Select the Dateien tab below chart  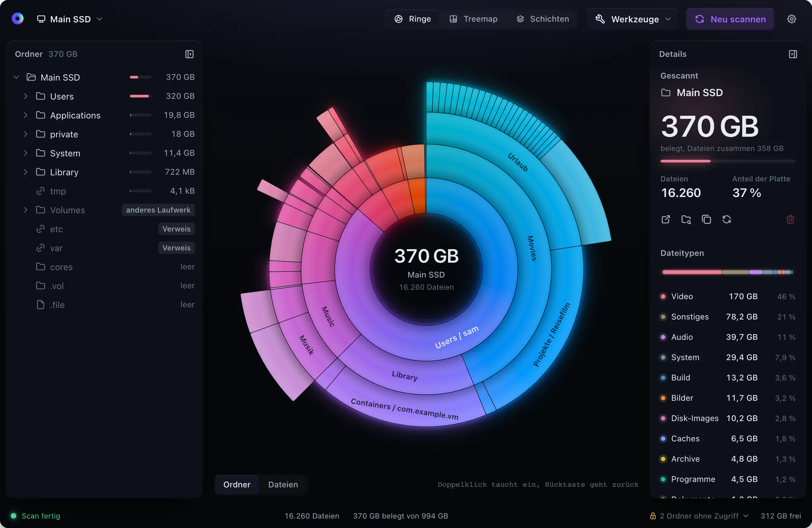click(x=283, y=484)
